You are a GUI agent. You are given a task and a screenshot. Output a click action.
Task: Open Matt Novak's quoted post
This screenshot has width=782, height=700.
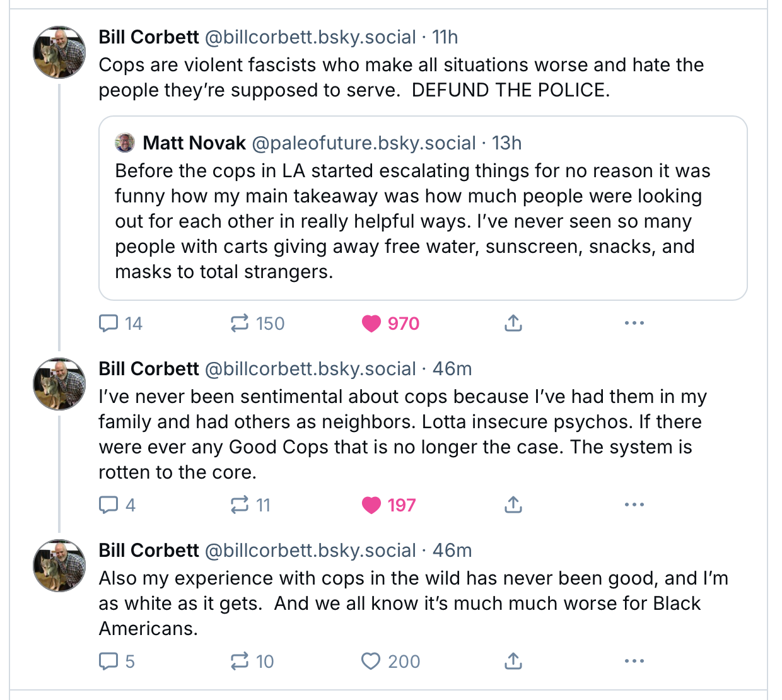pyautogui.click(x=423, y=208)
